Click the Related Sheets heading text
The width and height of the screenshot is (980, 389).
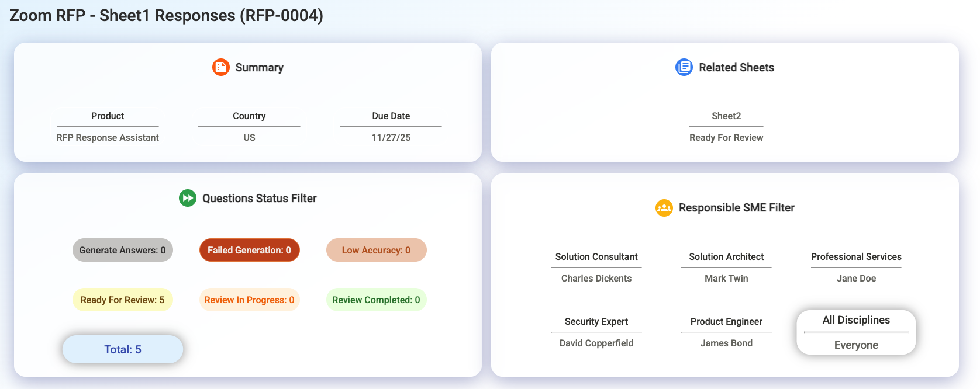737,67
